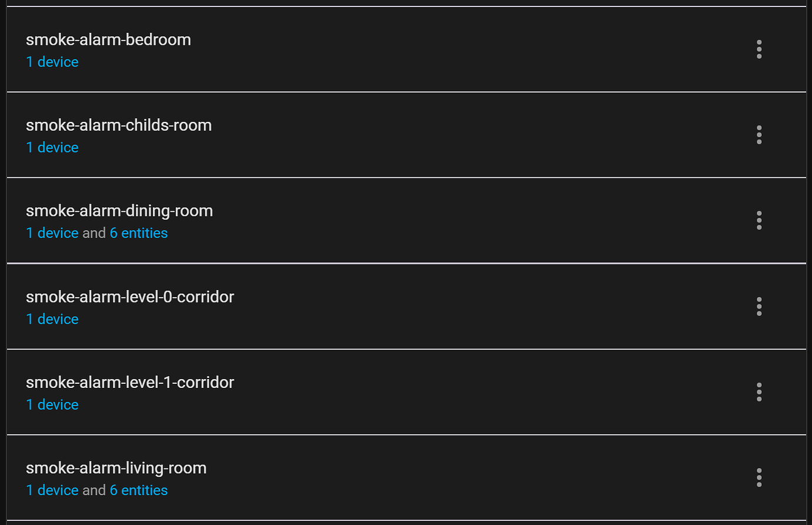Open the options menu for smoke-alarm-level-0-corridor
Viewport: 812px width, 525px height.
[759, 306]
